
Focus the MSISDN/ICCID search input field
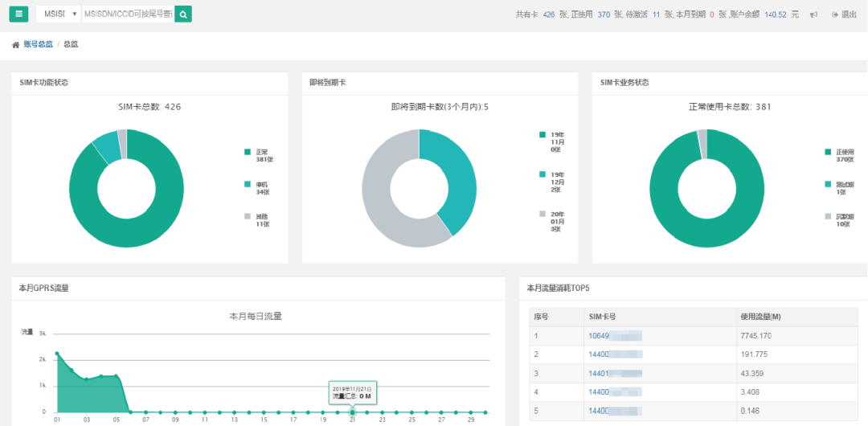[x=128, y=14]
